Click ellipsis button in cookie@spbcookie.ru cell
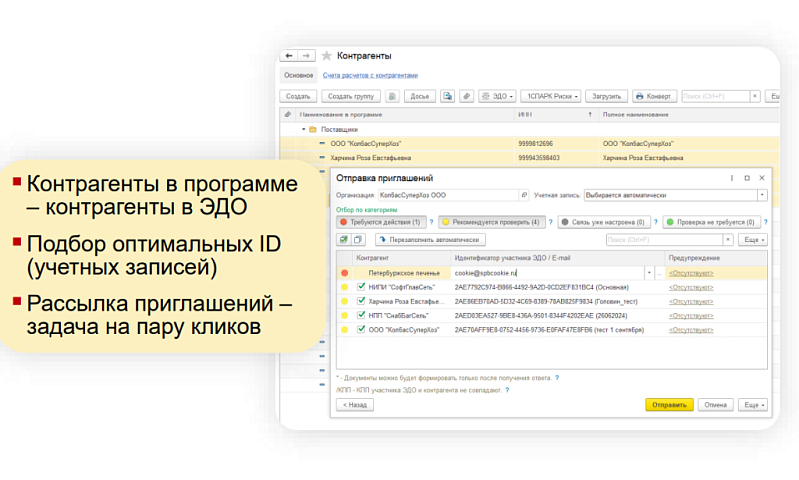This screenshot has height=480, width=799. (659, 273)
